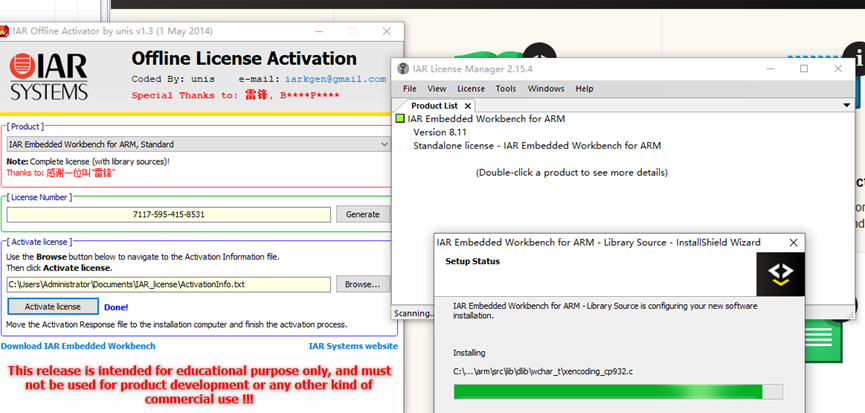Image resolution: width=865 pixels, height=413 pixels.
Task: Open the License menu in License Manager
Action: [x=471, y=89]
